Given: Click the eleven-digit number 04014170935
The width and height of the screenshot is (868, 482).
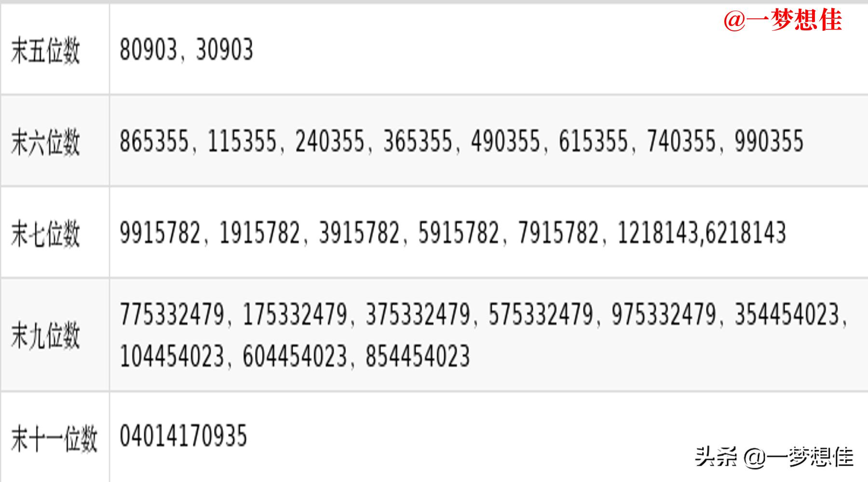Looking at the screenshot, I should click(x=183, y=436).
